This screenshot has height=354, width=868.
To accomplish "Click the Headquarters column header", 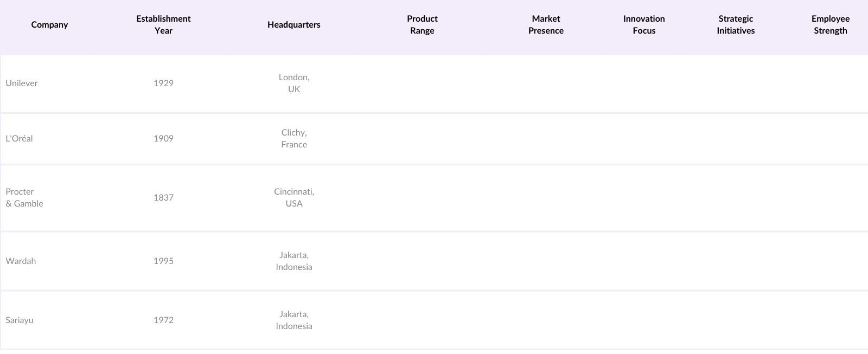I will click(293, 25).
